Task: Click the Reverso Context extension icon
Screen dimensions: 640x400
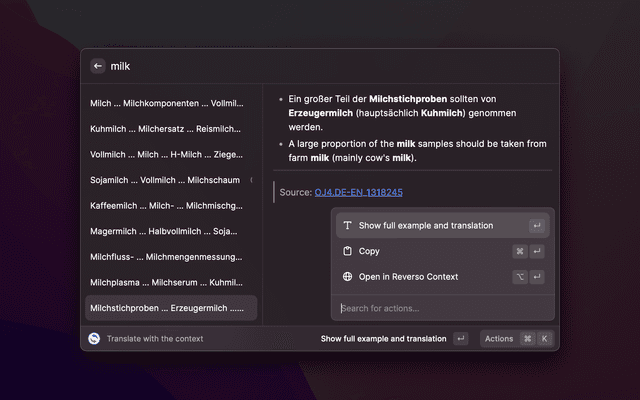Action: 94,339
